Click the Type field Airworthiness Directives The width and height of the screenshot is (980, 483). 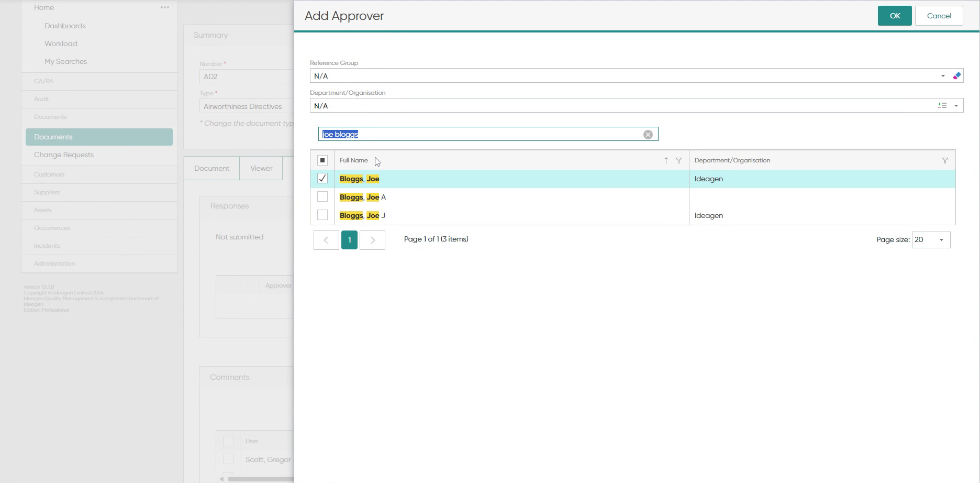tap(246, 106)
